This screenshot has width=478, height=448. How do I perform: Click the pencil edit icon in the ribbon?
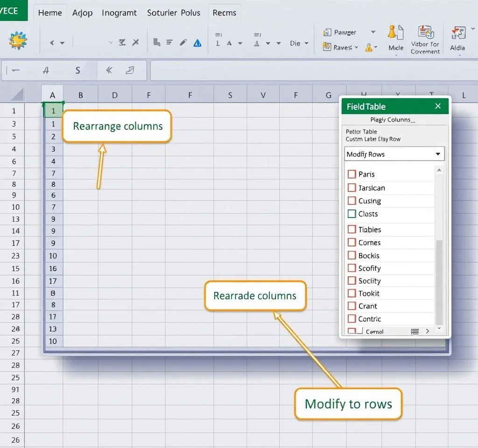tap(183, 43)
